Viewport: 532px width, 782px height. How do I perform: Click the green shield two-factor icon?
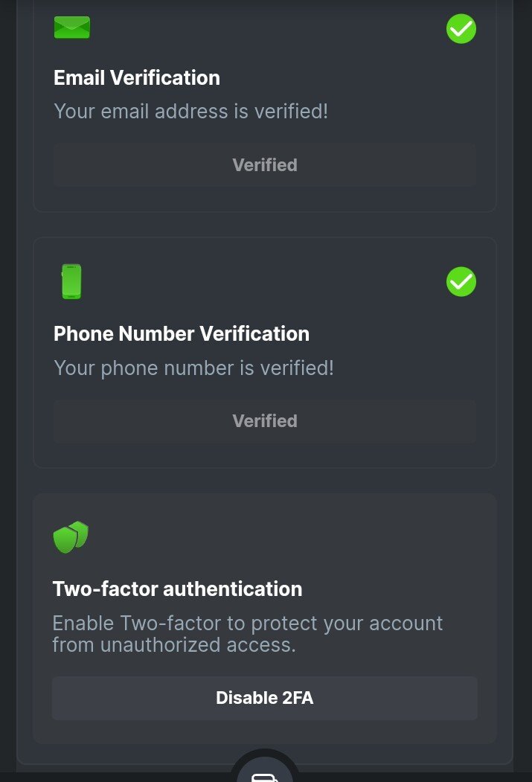point(71,536)
